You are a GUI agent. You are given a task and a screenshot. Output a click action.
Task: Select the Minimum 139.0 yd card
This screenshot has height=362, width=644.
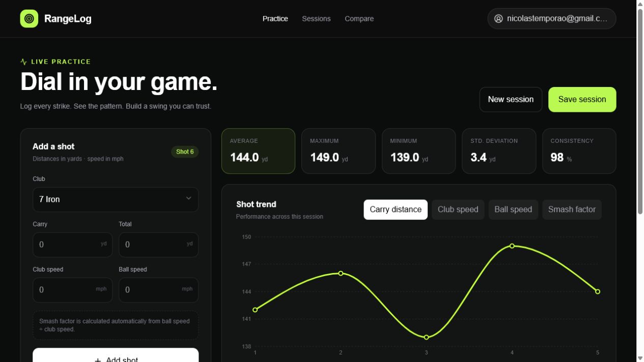pos(418,151)
